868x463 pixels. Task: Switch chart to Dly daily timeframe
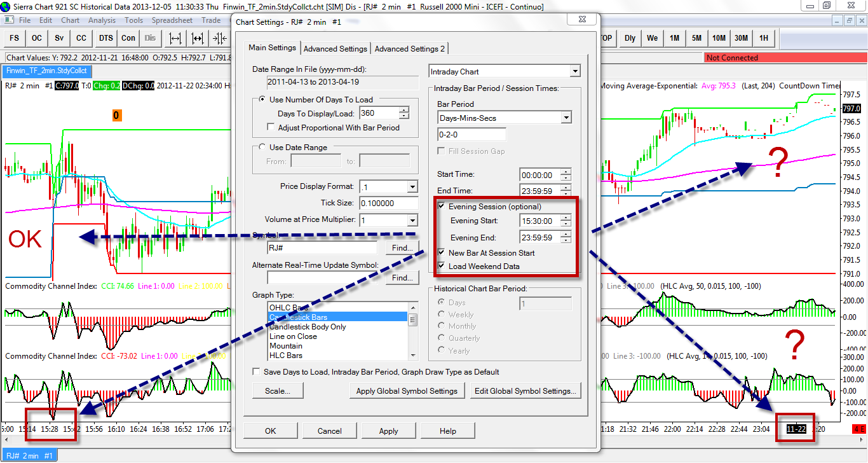tap(630, 38)
